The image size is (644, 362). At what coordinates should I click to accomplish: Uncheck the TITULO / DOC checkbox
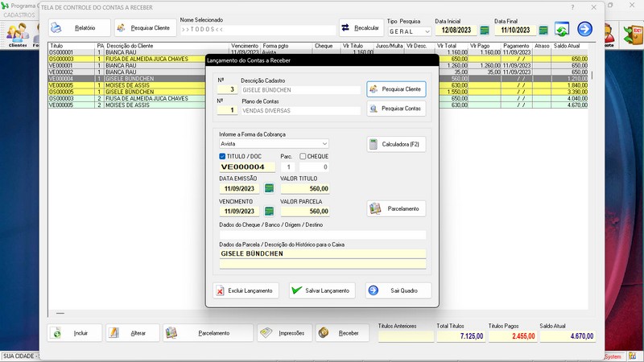pyautogui.click(x=223, y=156)
